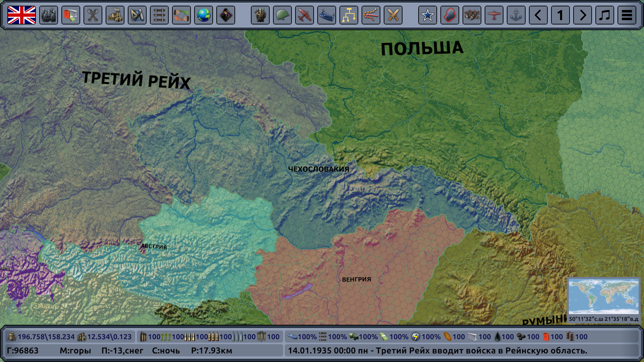
Task: Open the spy agent intelligence icon
Action: (x=226, y=15)
